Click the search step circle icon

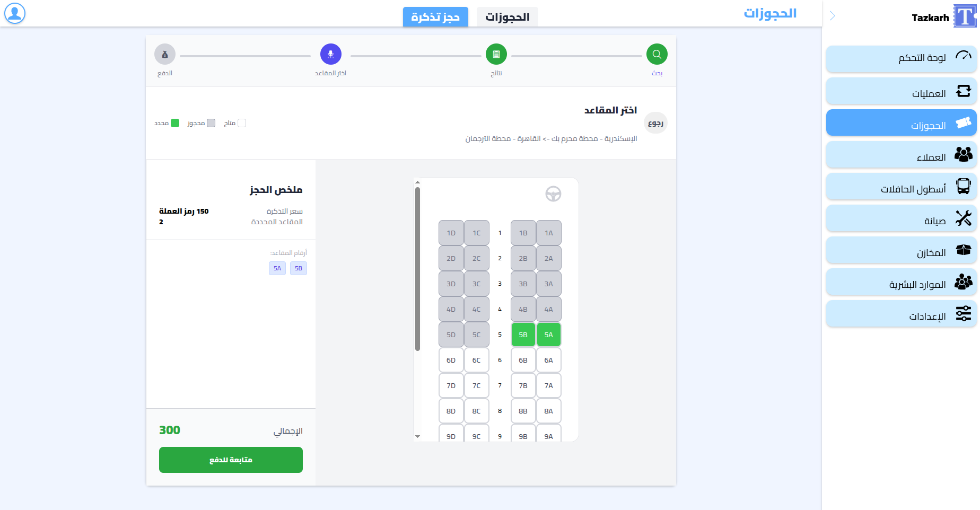(657, 54)
